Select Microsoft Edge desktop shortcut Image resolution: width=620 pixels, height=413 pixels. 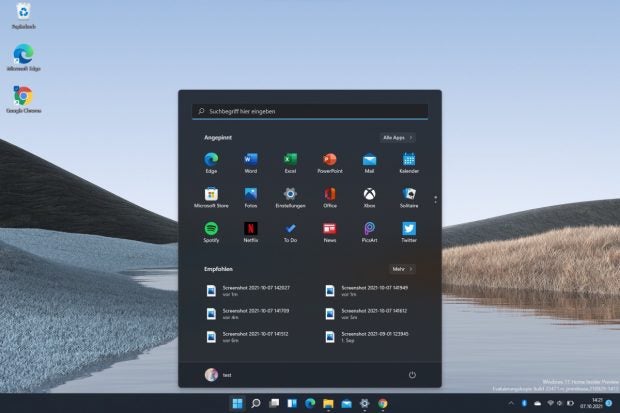[x=24, y=57]
